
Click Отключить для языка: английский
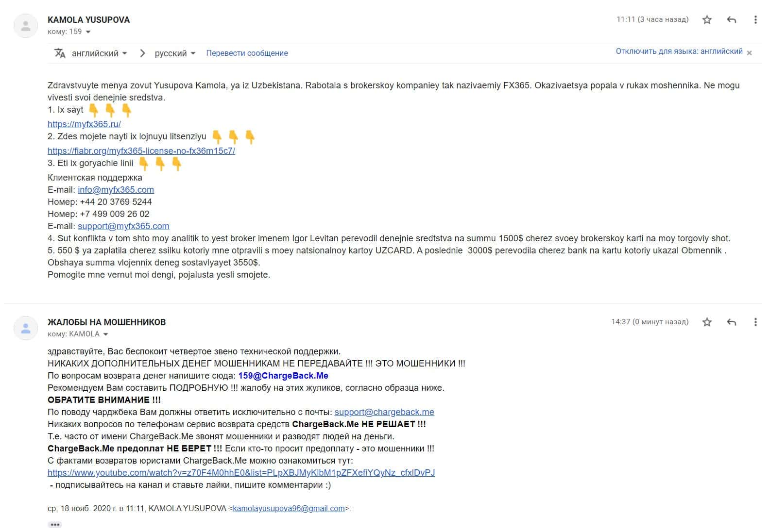tap(679, 51)
